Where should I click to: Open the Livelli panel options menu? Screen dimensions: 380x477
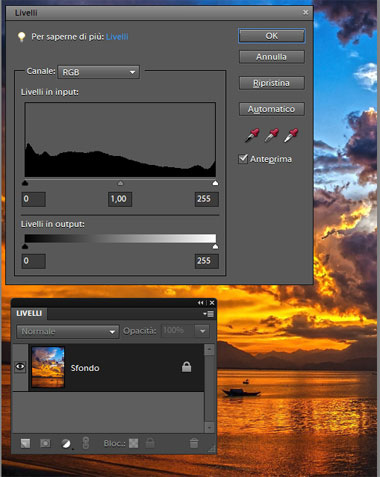point(209,314)
